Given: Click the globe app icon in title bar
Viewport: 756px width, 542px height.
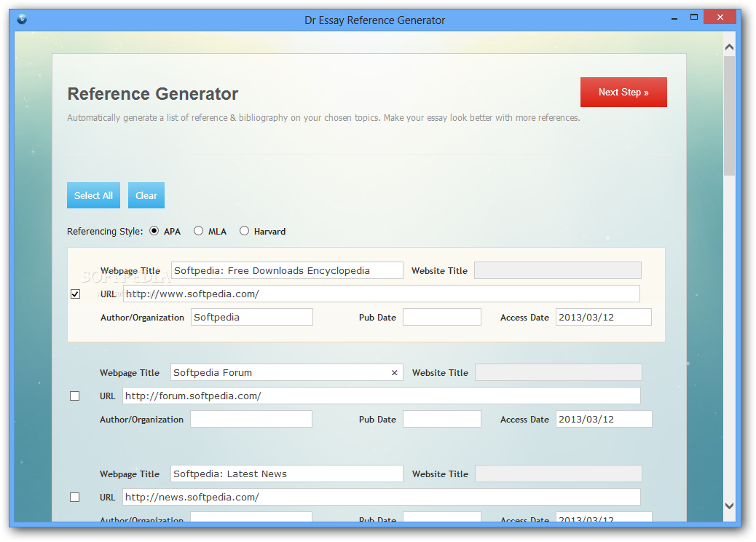Looking at the screenshot, I should pyautogui.click(x=22, y=19).
